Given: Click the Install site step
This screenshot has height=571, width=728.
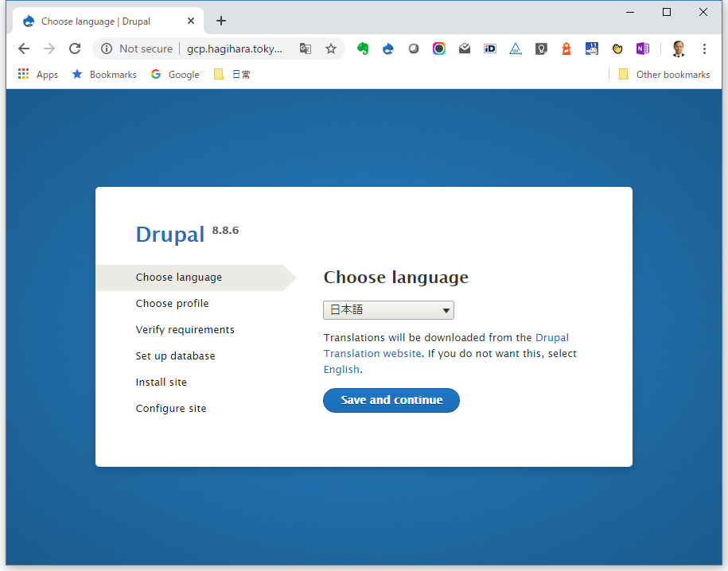Looking at the screenshot, I should point(161,382).
